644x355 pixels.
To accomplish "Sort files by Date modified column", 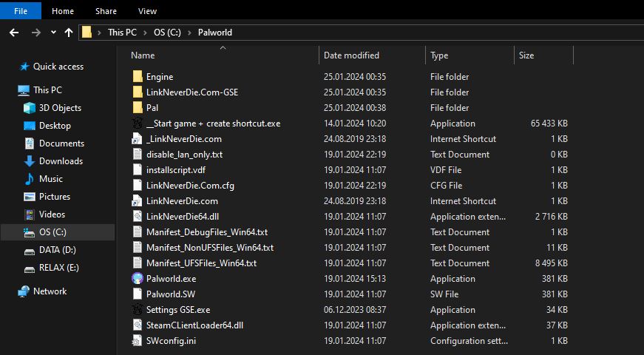I will (x=351, y=55).
